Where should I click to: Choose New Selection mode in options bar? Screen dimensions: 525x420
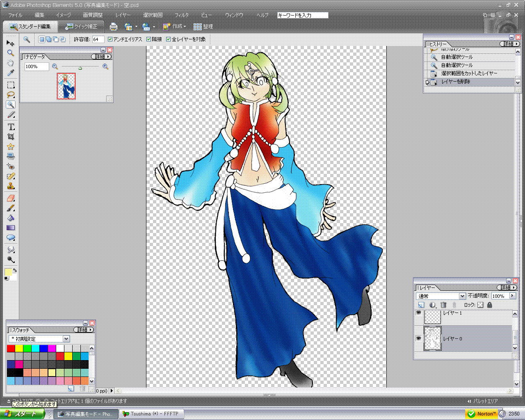(41, 39)
